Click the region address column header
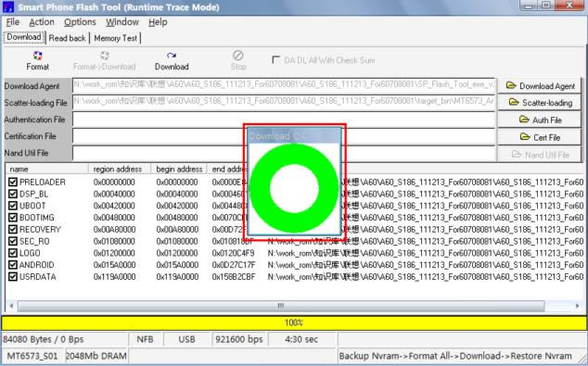Image resolution: width=588 pixels, height=366 pixels. coord(120,169)
